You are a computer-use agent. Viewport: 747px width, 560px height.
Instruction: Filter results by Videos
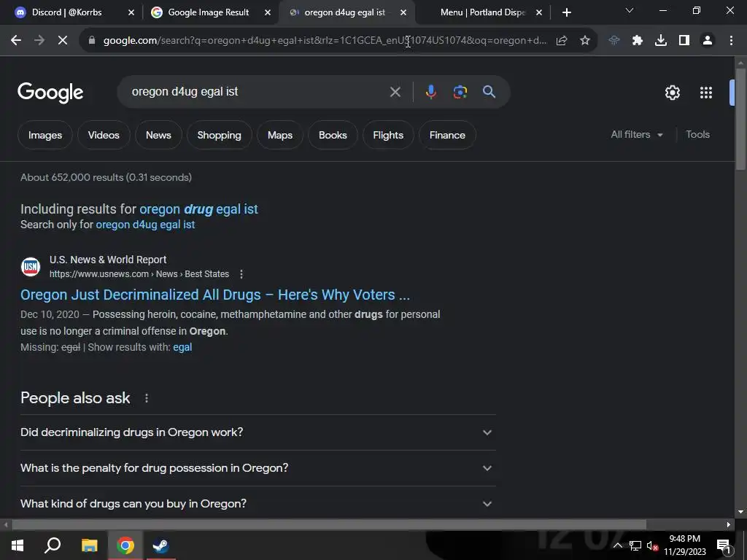tap(104, 135)
